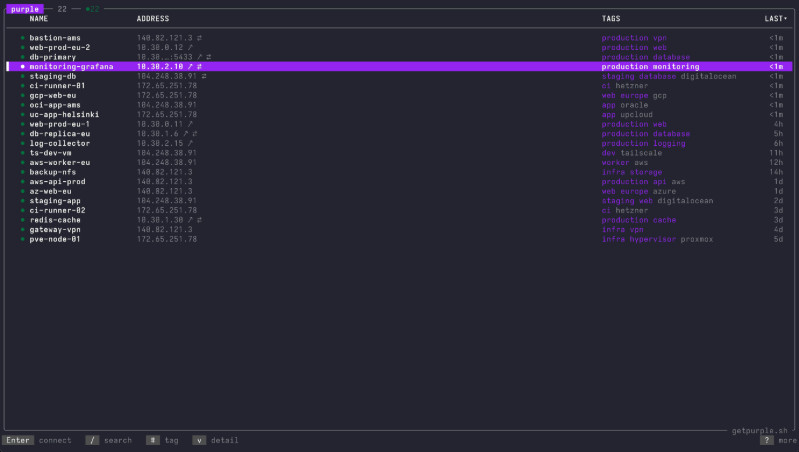The height and width of the screenshot is (452, 799).
Task: Click the gcp tag in gcp-web-eu row
Action: (x=660, y=95)
